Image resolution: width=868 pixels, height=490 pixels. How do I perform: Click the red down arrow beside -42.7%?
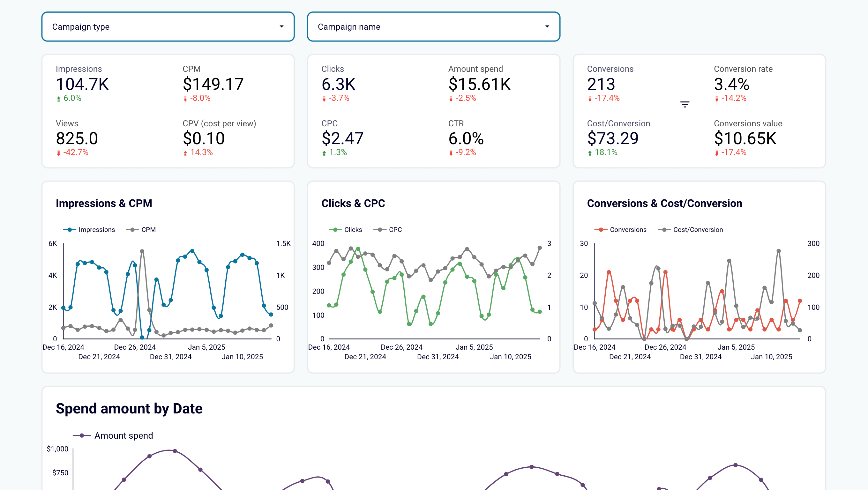click(59, 153)
